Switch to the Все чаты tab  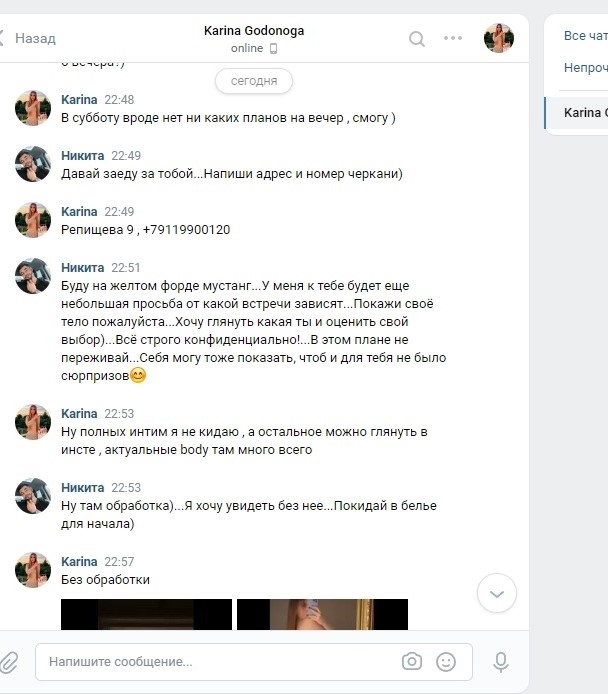(585, 36)
